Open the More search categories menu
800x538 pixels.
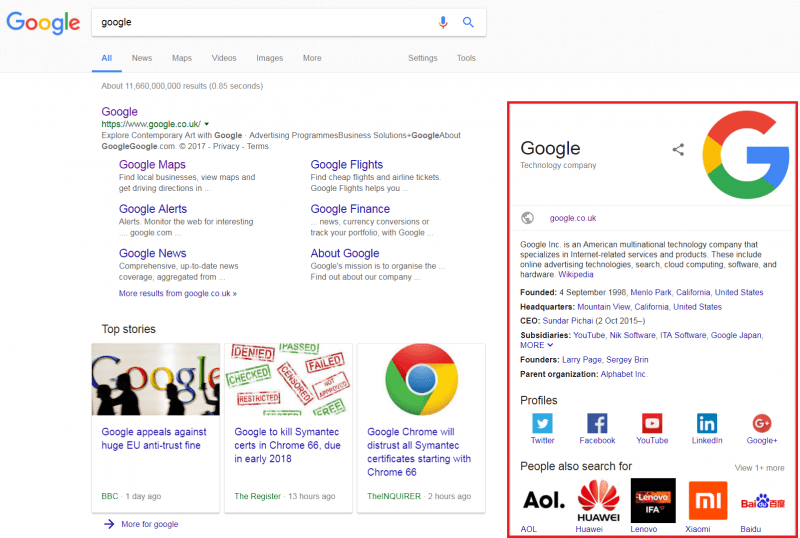coord(312,58)
